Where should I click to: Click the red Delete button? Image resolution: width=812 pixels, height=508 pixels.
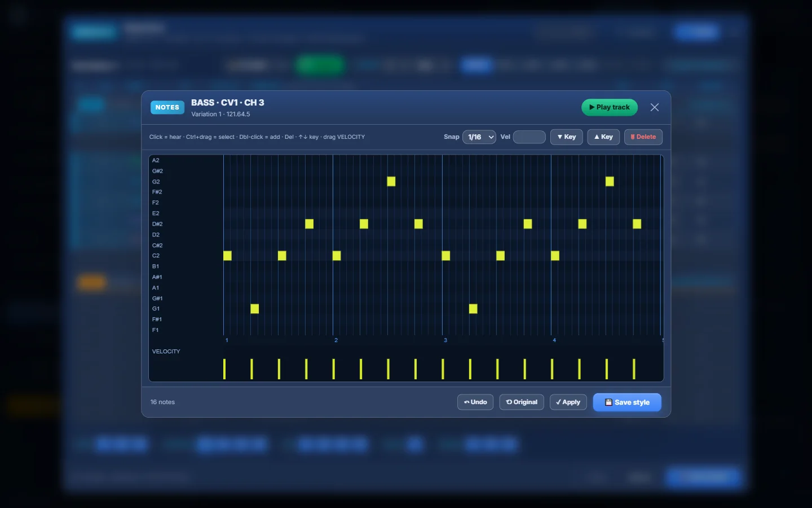(x=643, y=137)
